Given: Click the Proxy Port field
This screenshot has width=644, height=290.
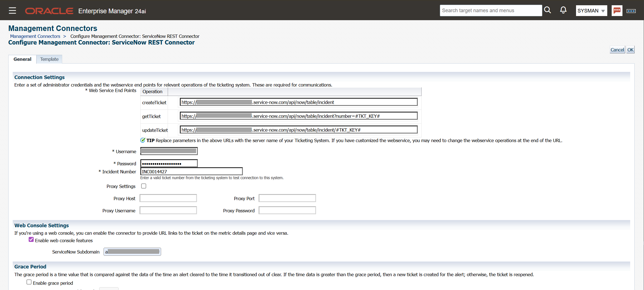Looking at the screenshot, I should pos(287,198).
